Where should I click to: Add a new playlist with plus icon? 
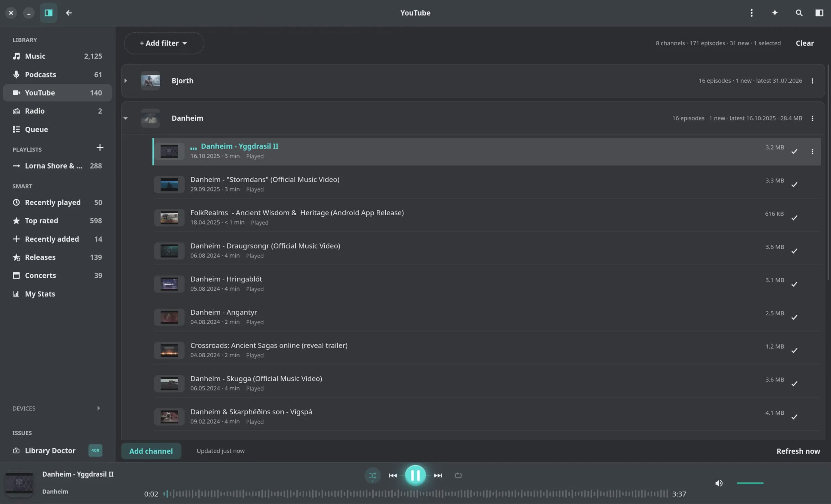point(100,148)
